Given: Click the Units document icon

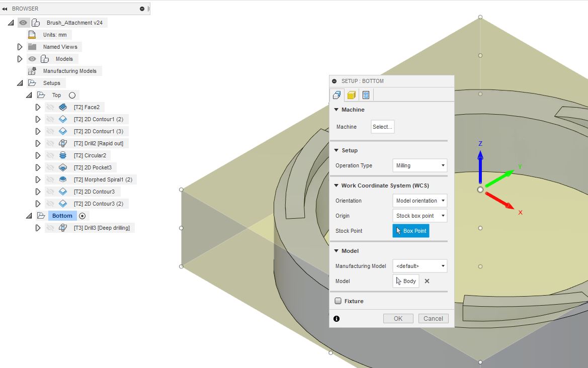Looking at the screenshot, I should pyautogui.click(x=32, y=35).
